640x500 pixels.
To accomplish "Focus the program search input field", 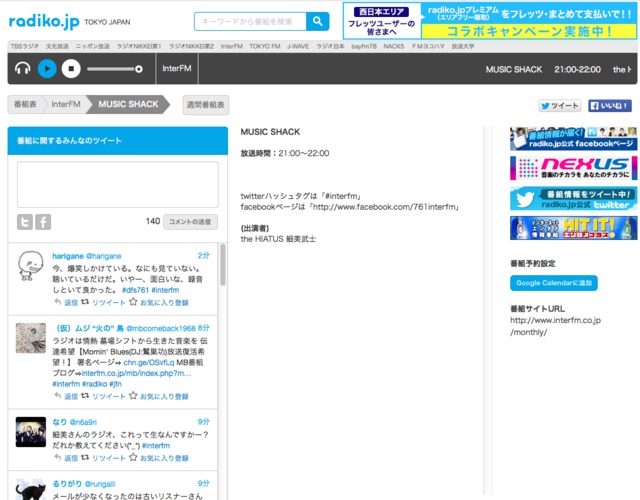I will pos(249,21).
